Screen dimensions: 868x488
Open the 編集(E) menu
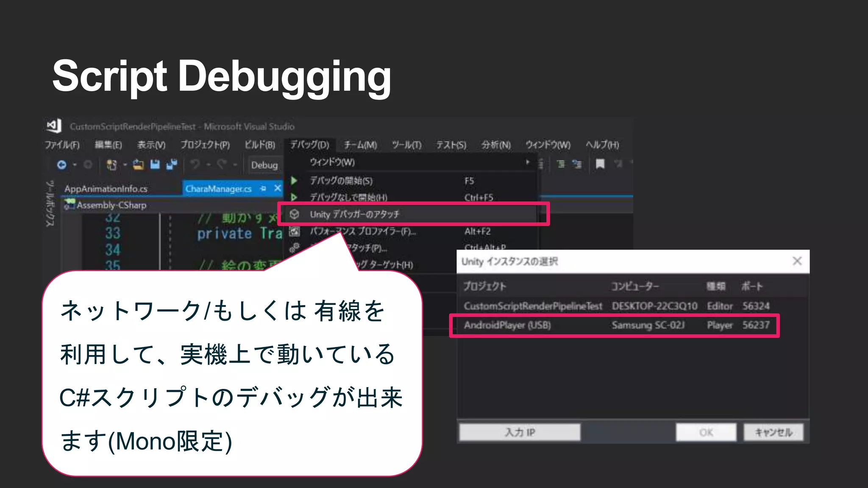108,145
